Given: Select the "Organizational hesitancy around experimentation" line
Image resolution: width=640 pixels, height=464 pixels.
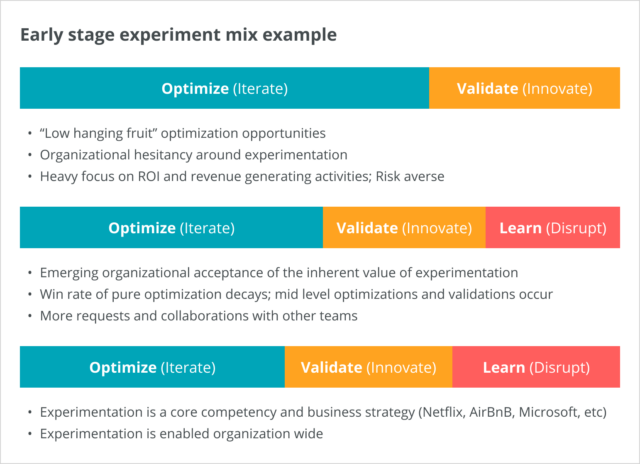Looking at the screenshot, I should [x=193, y=154].
